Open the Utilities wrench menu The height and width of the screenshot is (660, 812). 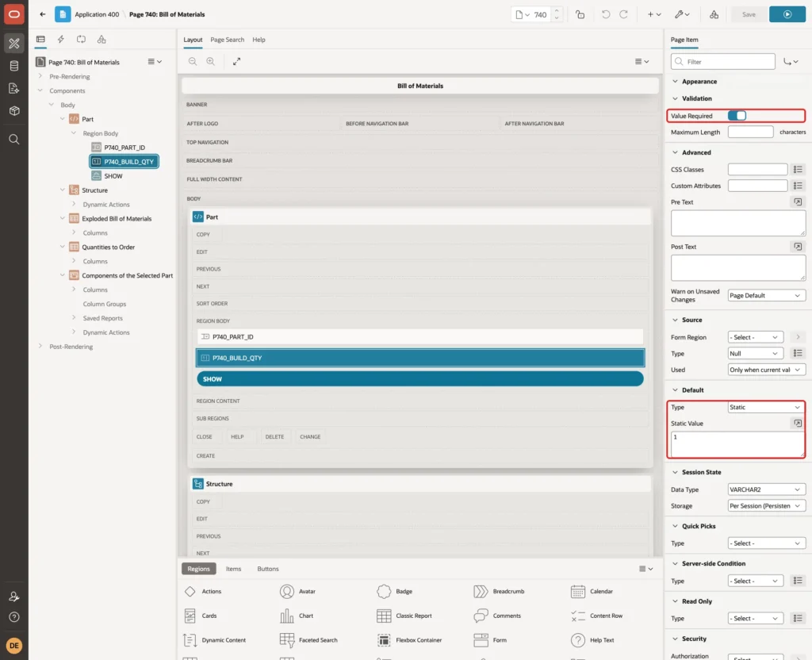pos(682,14)
